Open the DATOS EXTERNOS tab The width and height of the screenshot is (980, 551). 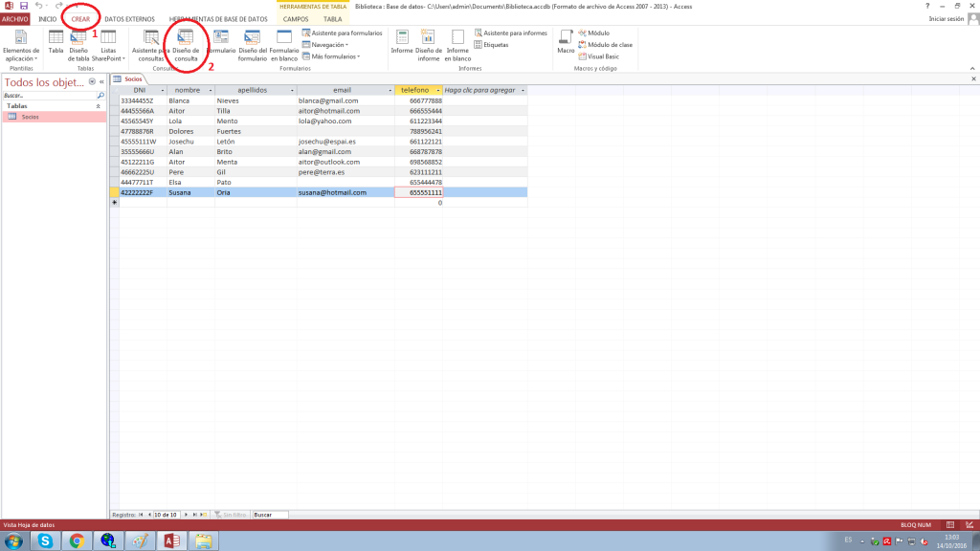128,18
